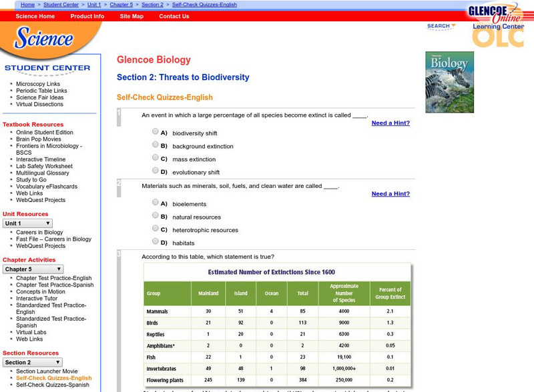Screen dimensions: 534x392
Task: Click Student Center breadcrumb link
Action: 61,5
